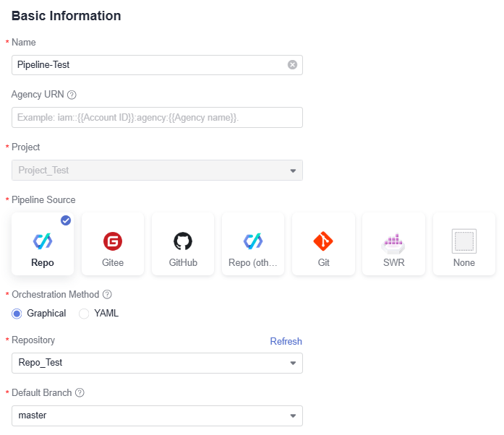Select the Repo pipeline source icon
Screen dimensions: 504x435
43,241
